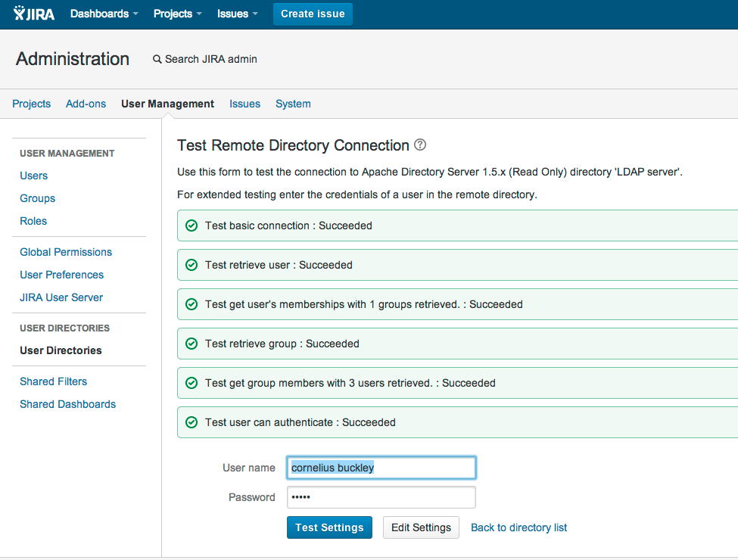
Task: Open Users in the sidebar
Action: 33,176
